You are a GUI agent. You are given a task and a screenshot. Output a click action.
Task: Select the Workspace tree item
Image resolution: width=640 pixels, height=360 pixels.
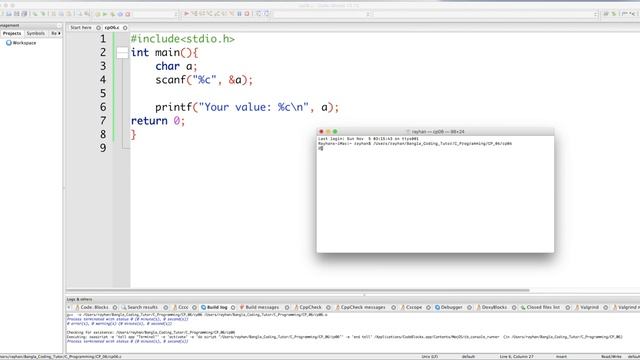click(x=24, y=43)
